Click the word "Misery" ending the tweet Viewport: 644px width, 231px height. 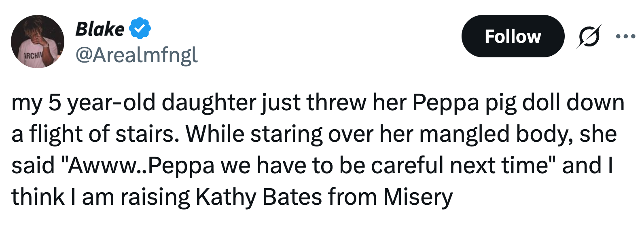click(418, 197)
